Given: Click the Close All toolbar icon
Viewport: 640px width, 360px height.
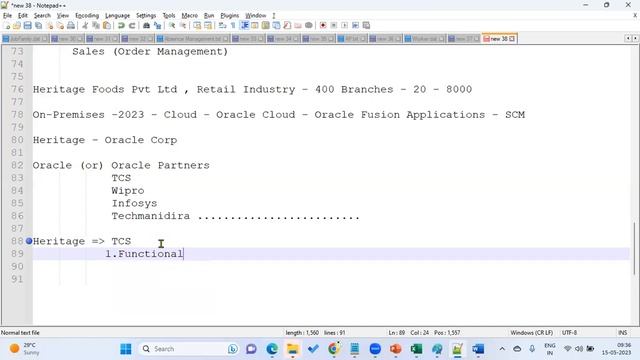Looking at the screenshot, I should (60, 26).
